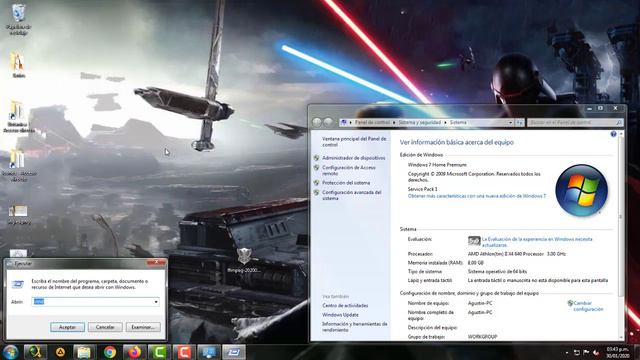Select the Service Pack 1 text
Image resolution: width=640 pixels, height=360 pixels.
422,189
